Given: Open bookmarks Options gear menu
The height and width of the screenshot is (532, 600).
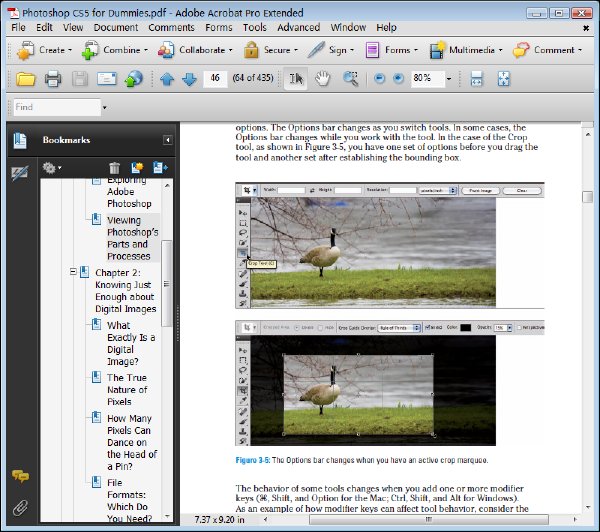Looking at the screenshot, I should (x=52, y=168).
